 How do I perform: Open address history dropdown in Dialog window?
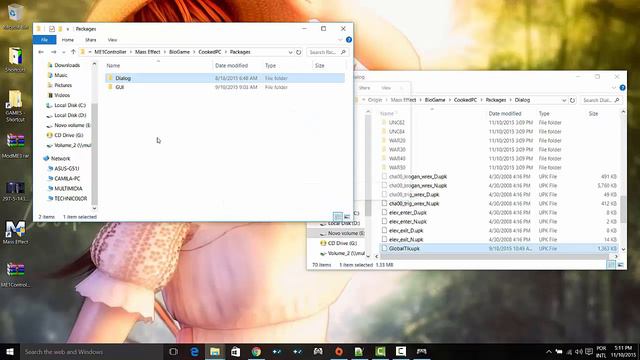pos(564,100)
